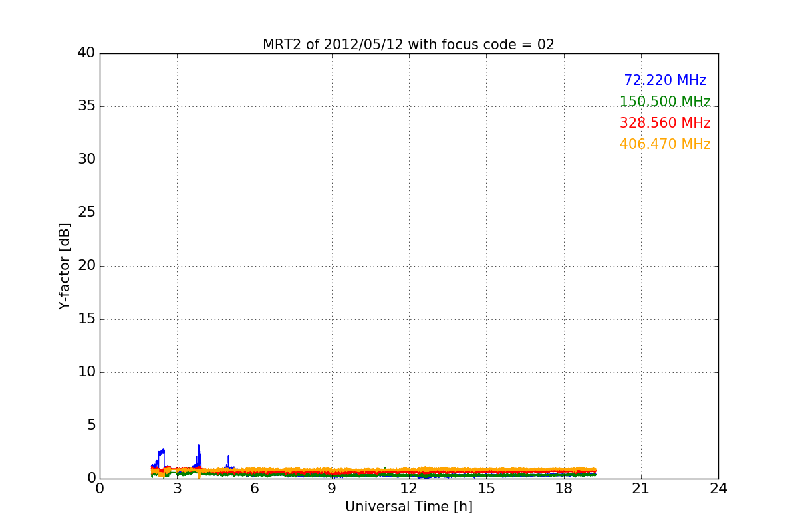Click the y-axis tick label 25
The height and width of the screenshot is (532, 798).
coord(86,213)
